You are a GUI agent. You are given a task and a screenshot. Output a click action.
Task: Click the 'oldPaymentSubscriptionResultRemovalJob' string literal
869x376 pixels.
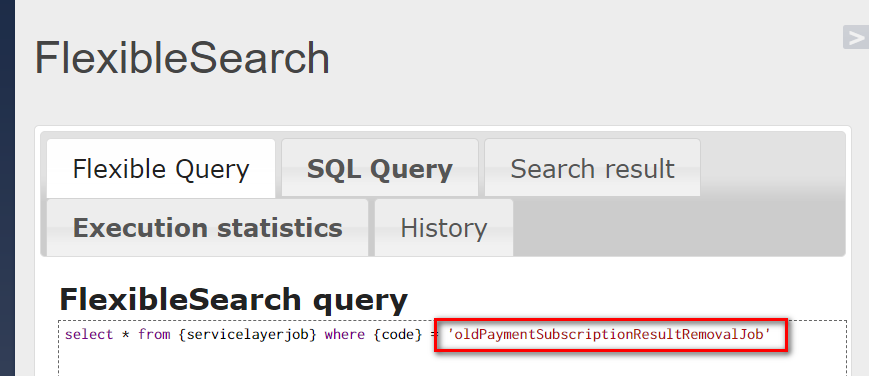(610, 334)
